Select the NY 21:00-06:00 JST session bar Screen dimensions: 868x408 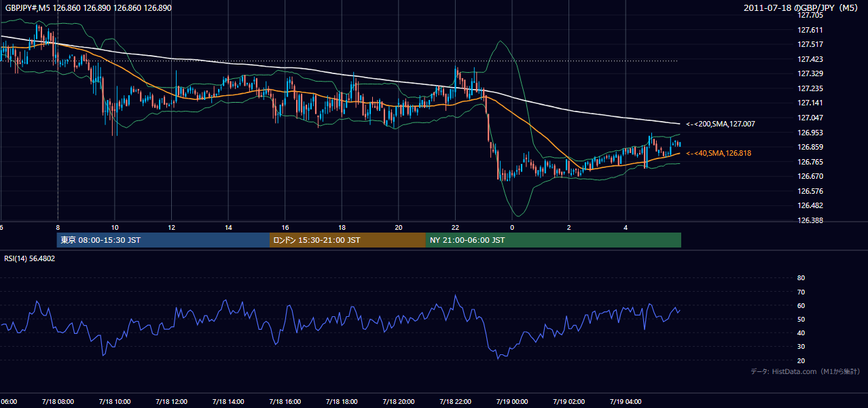tap(554, 240)
